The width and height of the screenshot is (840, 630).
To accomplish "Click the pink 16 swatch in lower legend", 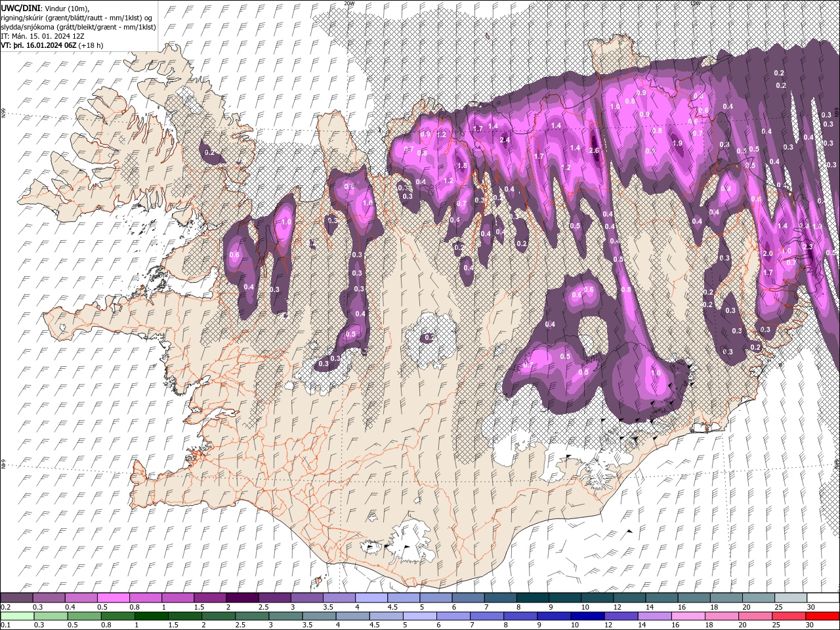I will pos(688,616).
